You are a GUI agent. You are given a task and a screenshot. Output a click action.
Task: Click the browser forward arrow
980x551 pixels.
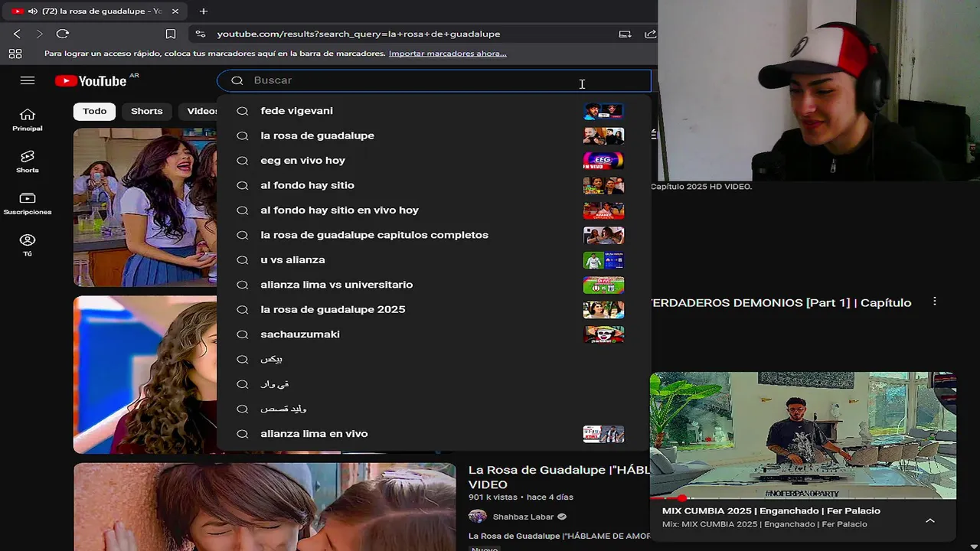click(x=40, y=34)
